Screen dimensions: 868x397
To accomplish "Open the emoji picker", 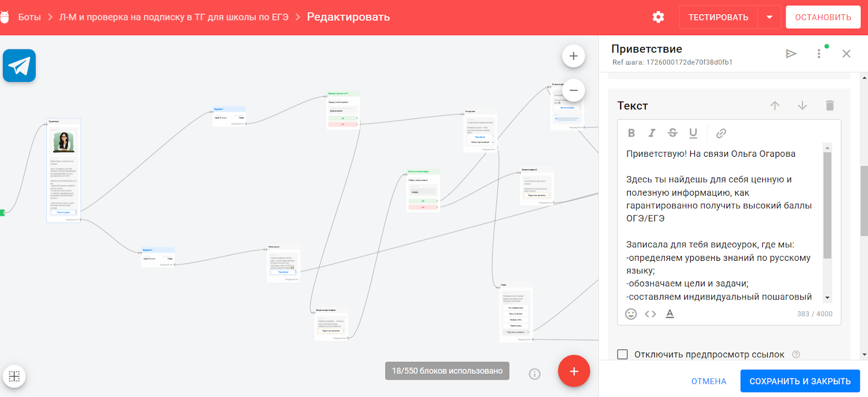I will click(630, 314).
